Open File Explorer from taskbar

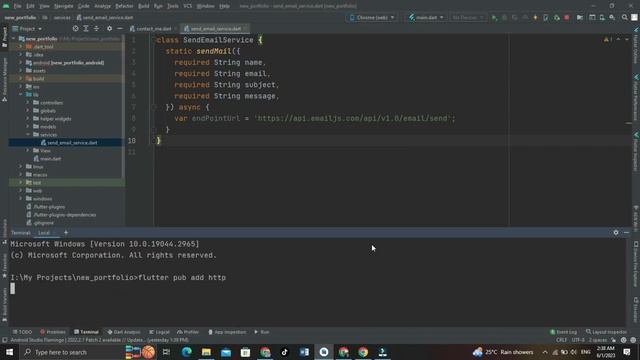(x=206, y=352)
